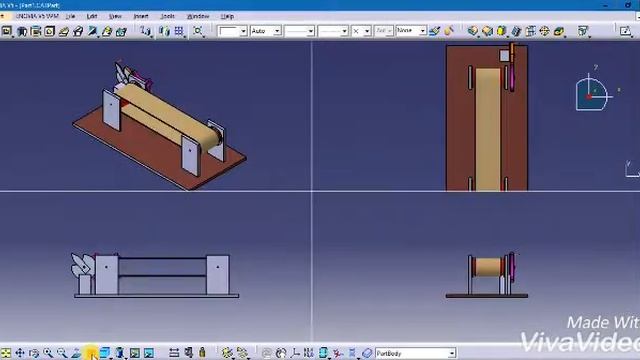Click the pale gear icon left of the greyed icon

pos(242,353)
